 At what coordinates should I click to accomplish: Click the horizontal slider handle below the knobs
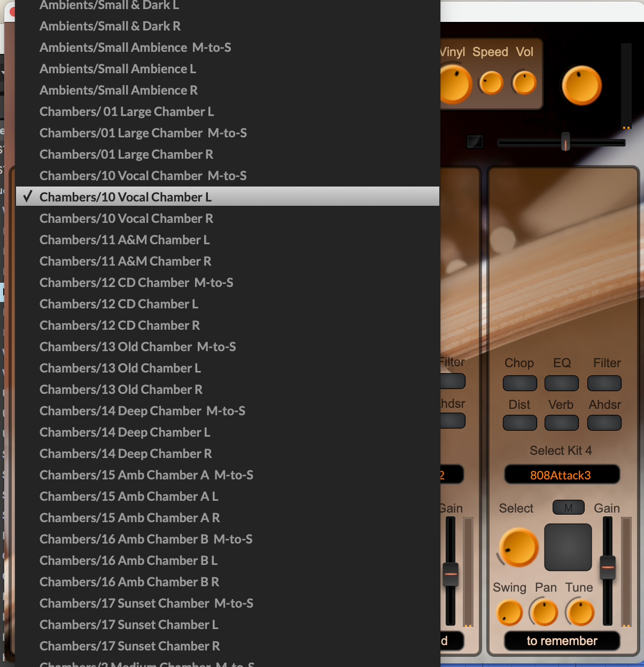click(565, 142)
